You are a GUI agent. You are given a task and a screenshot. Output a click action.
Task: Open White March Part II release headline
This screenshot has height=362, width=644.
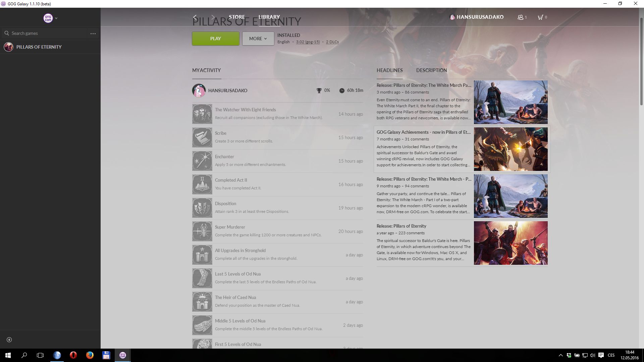pyautogui.click(x=424, y=85)
